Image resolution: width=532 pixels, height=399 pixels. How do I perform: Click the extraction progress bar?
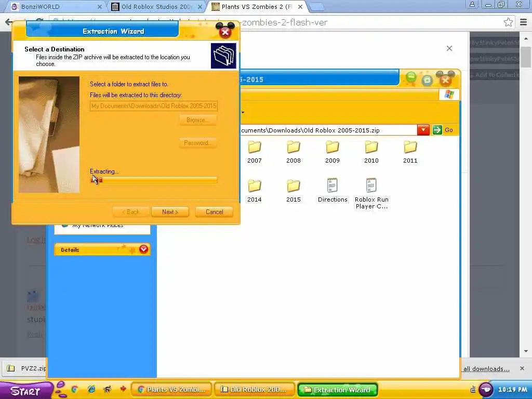(154, 180)
